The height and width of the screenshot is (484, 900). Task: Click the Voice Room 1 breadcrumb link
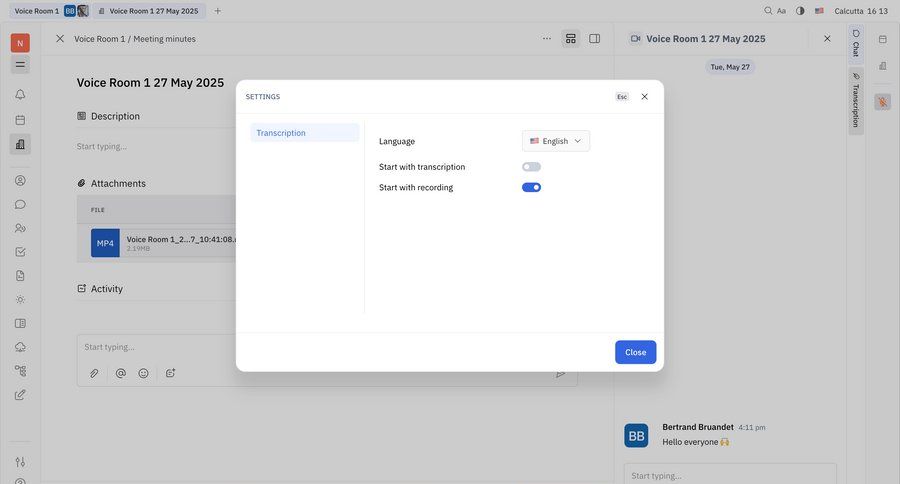98,39
